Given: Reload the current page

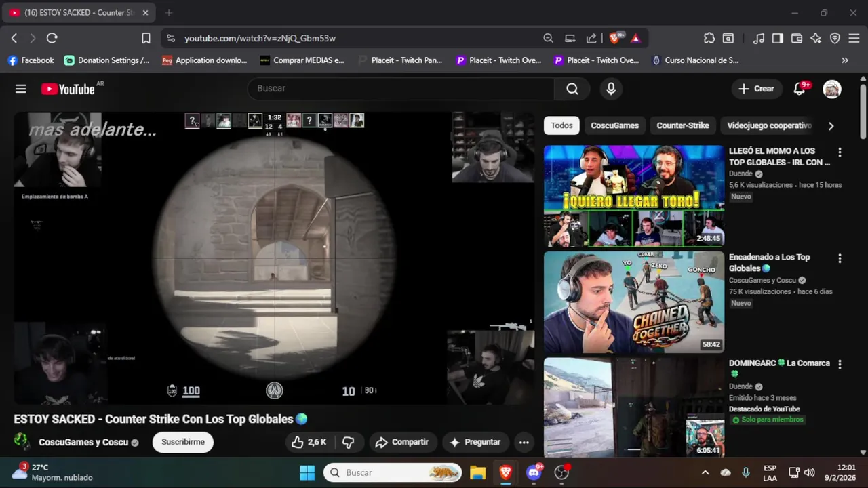Looking at the screenshot, I should (52, 38).
